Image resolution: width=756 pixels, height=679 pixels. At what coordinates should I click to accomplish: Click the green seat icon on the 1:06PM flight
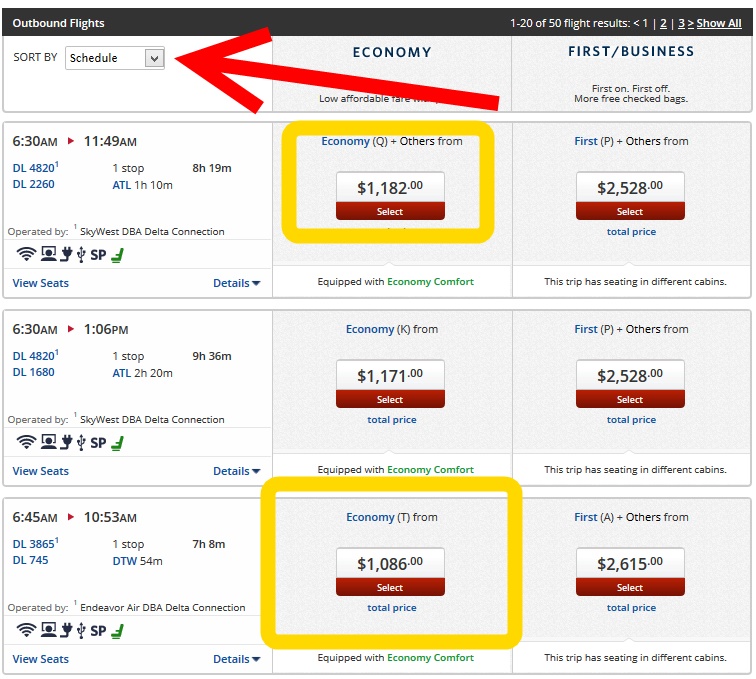pyautogui.click(x=117, y=443)
